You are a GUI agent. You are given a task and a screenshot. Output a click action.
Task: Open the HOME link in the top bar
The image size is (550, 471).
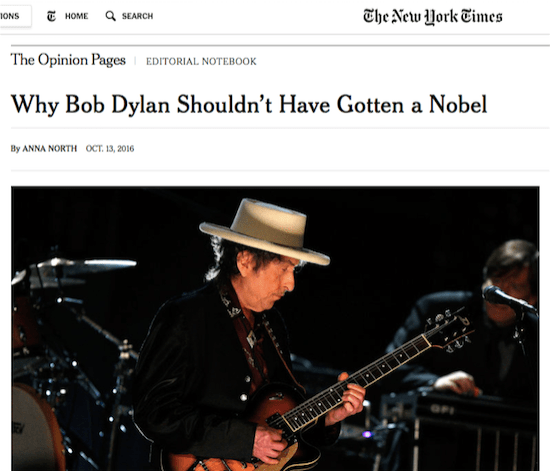76,16
